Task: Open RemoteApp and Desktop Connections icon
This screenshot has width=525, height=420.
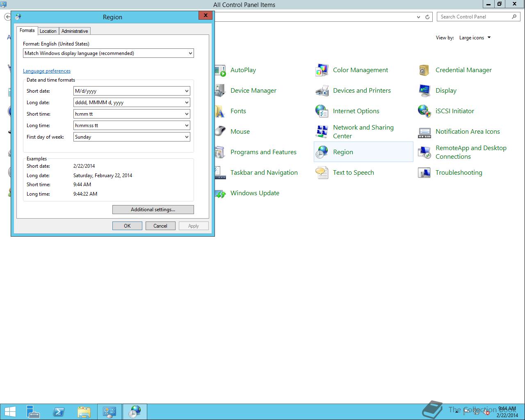Action: 424,152
